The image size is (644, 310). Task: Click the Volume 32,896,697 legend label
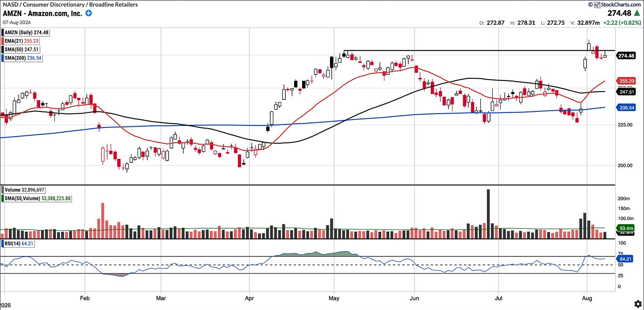tap(24, 190)
